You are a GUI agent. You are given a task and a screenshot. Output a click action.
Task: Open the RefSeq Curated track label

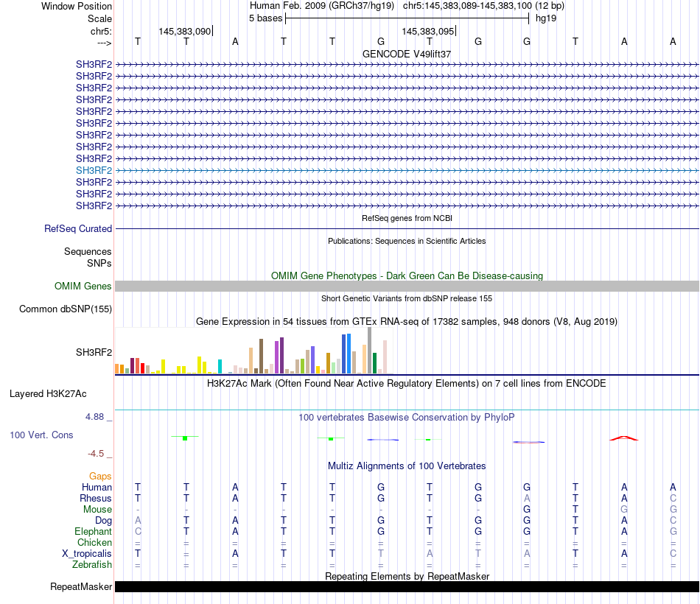click(77, 228)
